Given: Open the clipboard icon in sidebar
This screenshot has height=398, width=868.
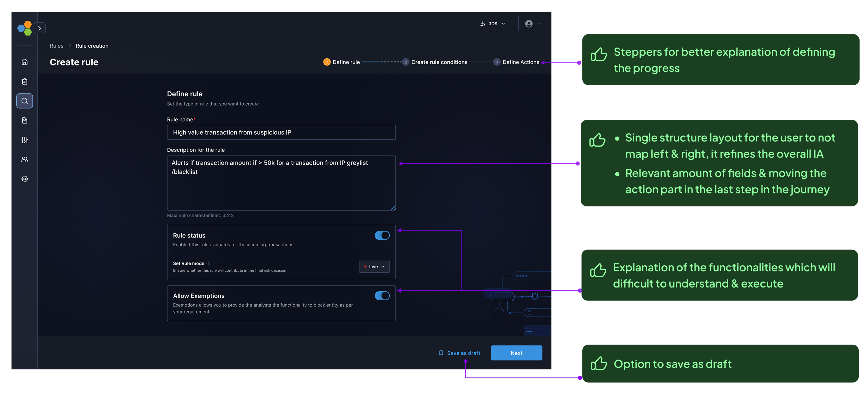Looking at the screenshot, I should 25,82.
